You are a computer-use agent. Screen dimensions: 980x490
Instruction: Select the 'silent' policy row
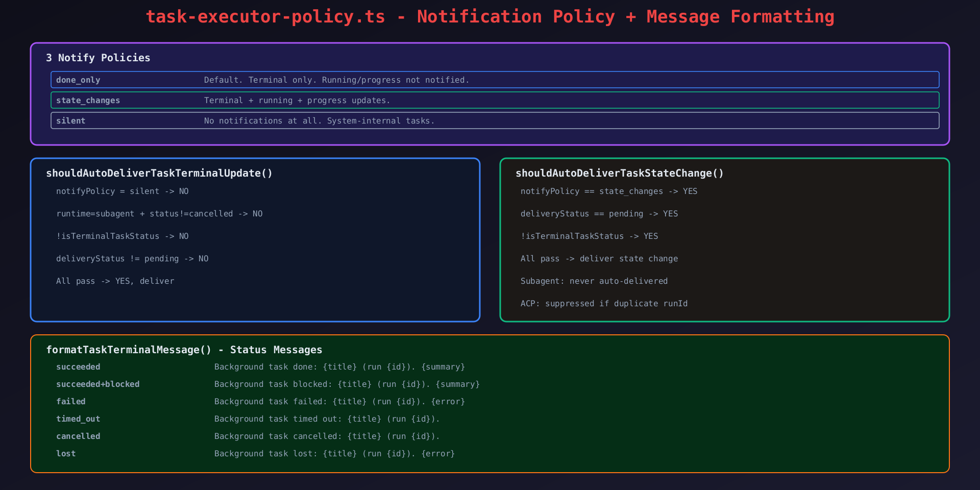495,120
